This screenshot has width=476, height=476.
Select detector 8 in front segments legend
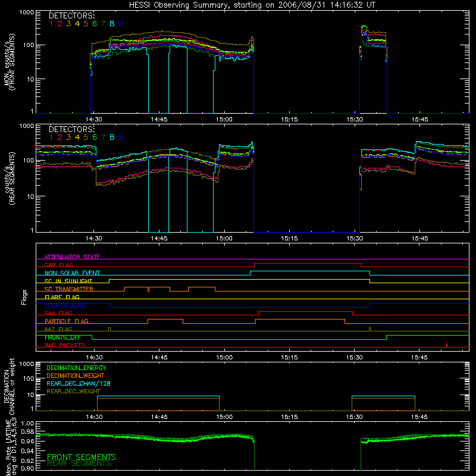click(x=112, y=24)
